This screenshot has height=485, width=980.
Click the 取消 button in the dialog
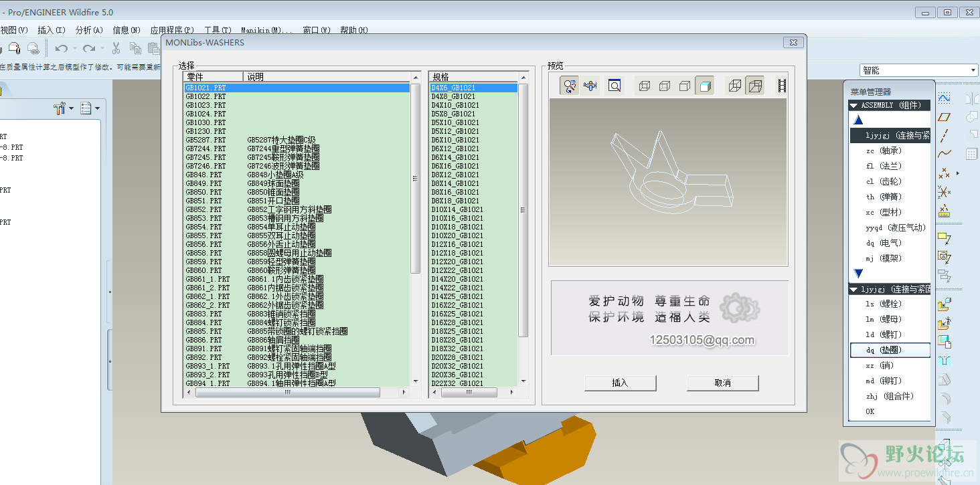(x=722, y=383)
